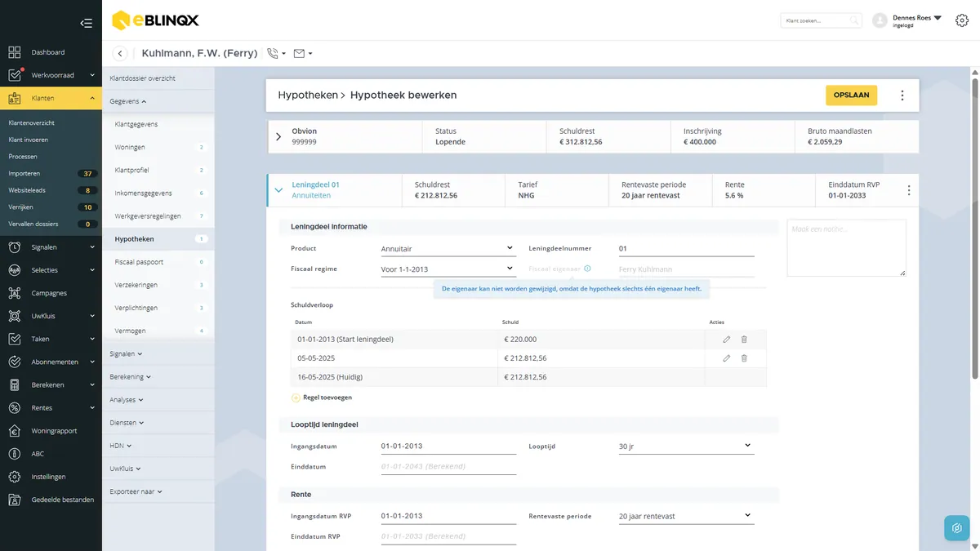980x551 pixels.
Task: Open the Product dropdown showing Annuitair
Action: (x=448, y=248)
